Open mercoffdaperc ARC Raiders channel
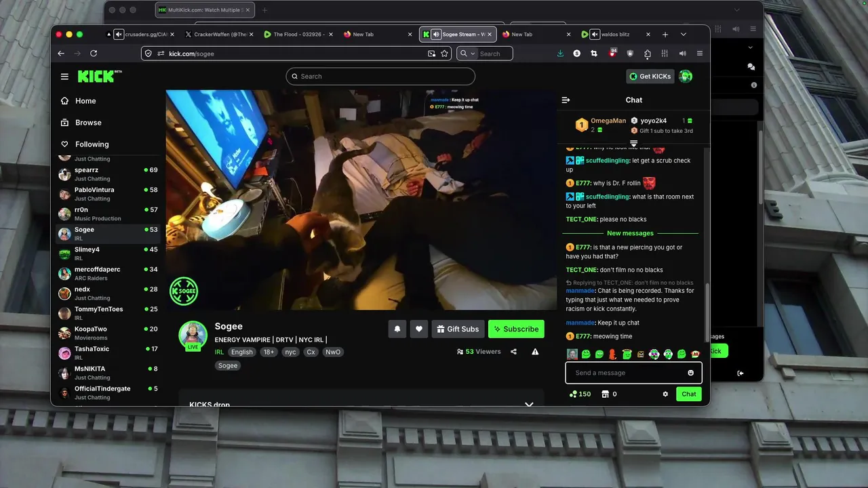This screenshot has height=488, width=868. pos(108,273)
